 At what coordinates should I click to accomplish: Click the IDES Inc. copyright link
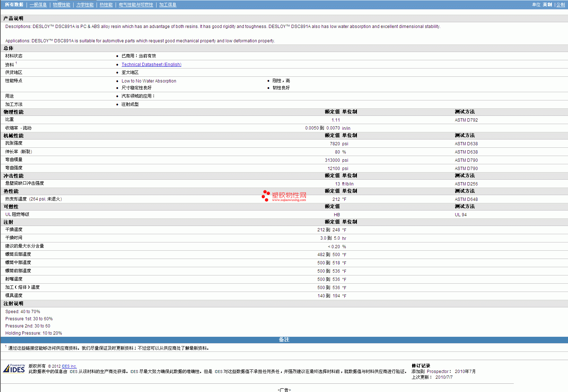[69, 366]
